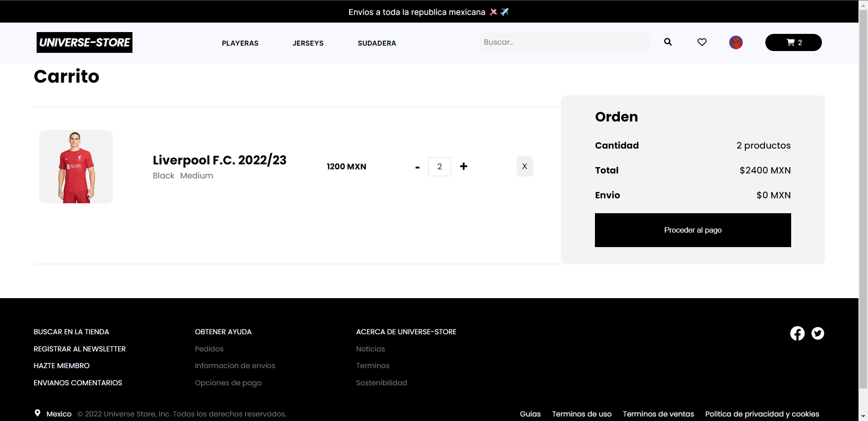Click the Mexico country label
Viewport: 868px width, 421px height.
tap(59, 414)
